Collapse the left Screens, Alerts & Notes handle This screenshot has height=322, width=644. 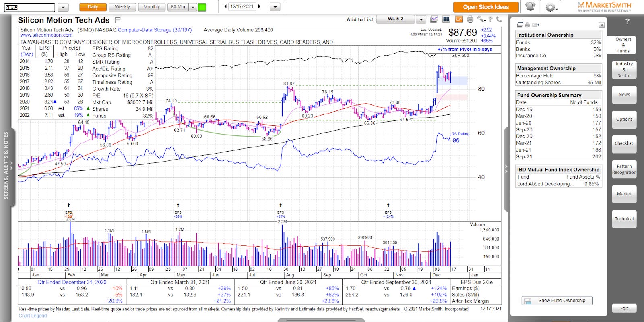coord(11,166)
